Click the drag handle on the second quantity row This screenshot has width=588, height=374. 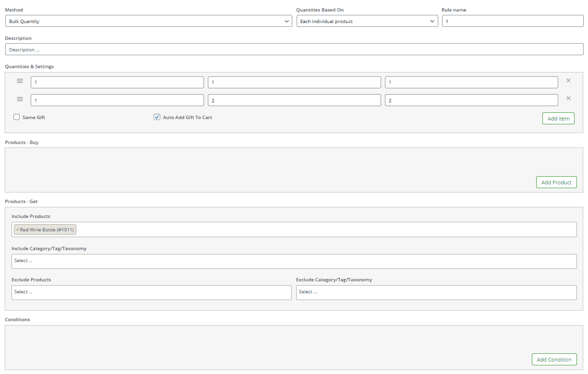click(20, 99)
